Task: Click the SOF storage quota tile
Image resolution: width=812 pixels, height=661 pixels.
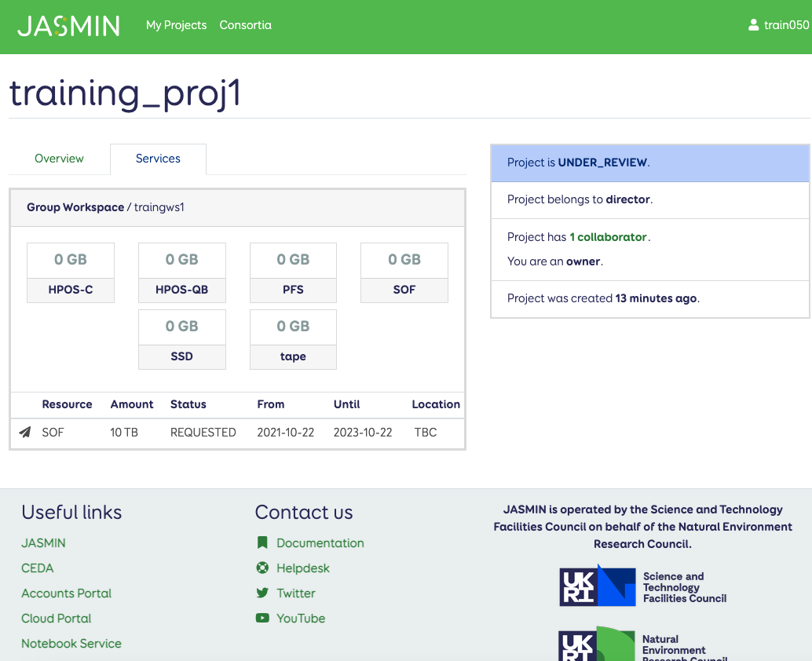Action: tap(404, 272)
